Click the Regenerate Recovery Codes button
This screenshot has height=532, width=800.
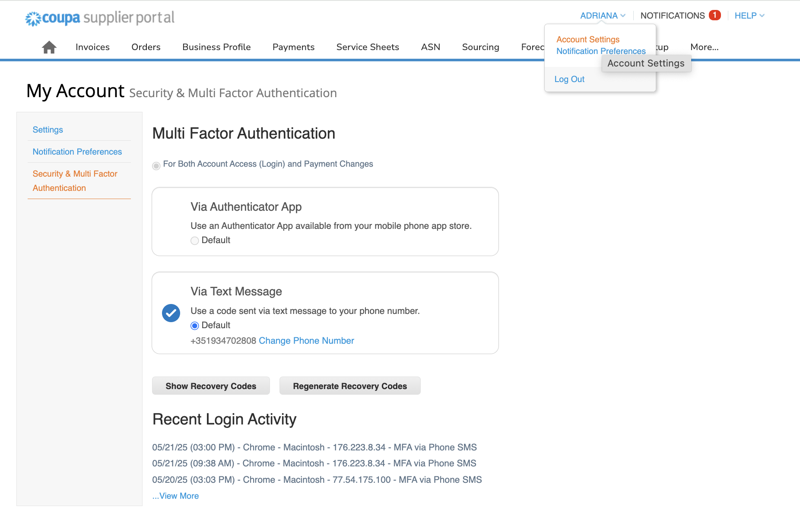coord(349,386)
